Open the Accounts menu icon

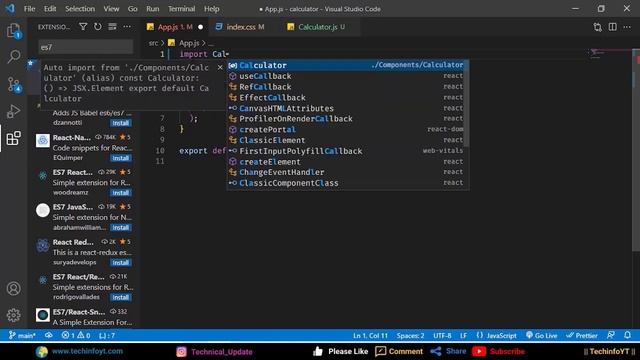click(x=13, y=289)
